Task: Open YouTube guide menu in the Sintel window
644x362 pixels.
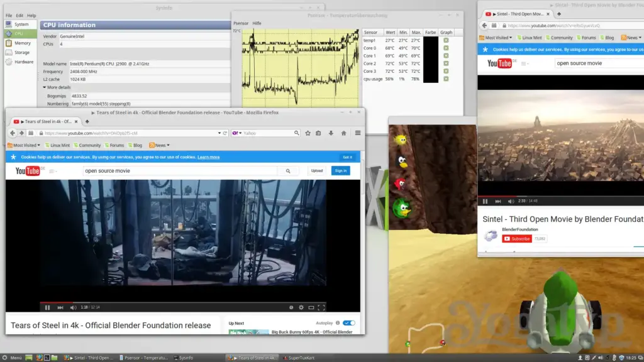Action: (x=525, y=63)
